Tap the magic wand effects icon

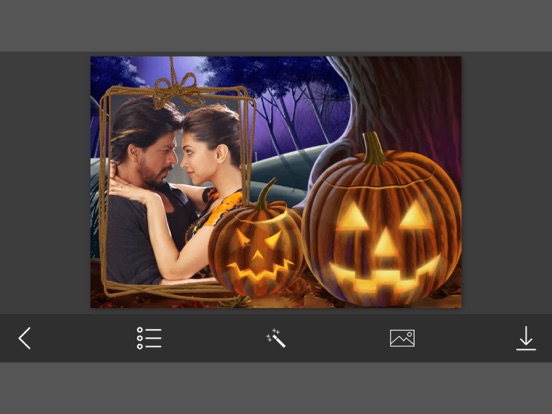coord(276,338)
